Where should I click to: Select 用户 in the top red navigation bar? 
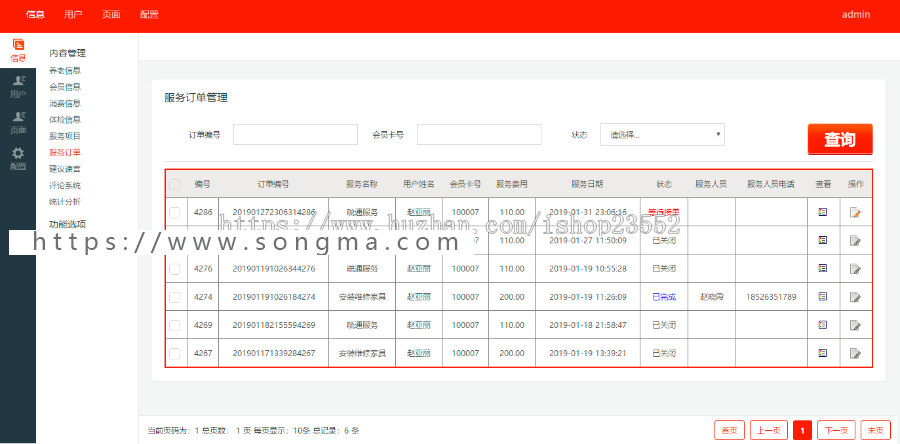73,15
